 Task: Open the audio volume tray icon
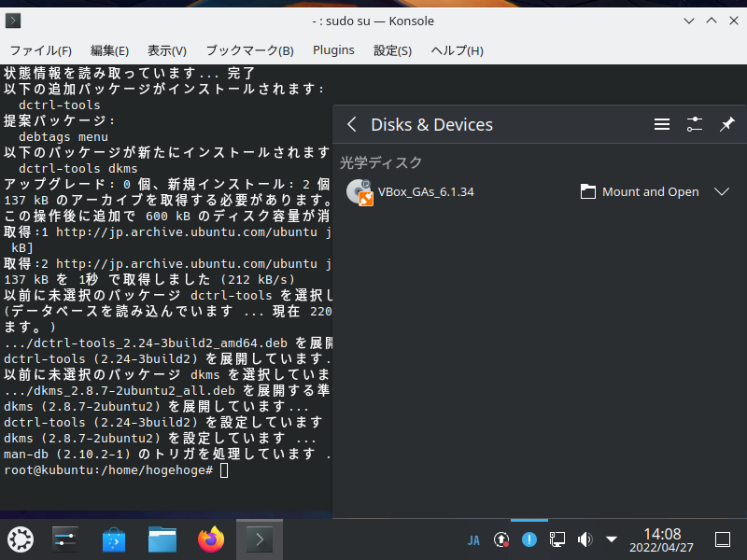pos(585,539)
